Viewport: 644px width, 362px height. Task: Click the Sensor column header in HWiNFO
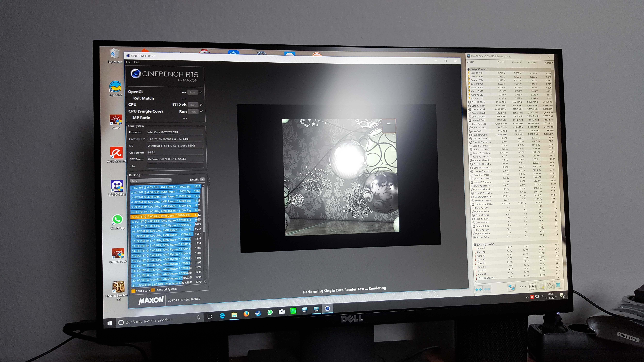click(x=470, y=62)
